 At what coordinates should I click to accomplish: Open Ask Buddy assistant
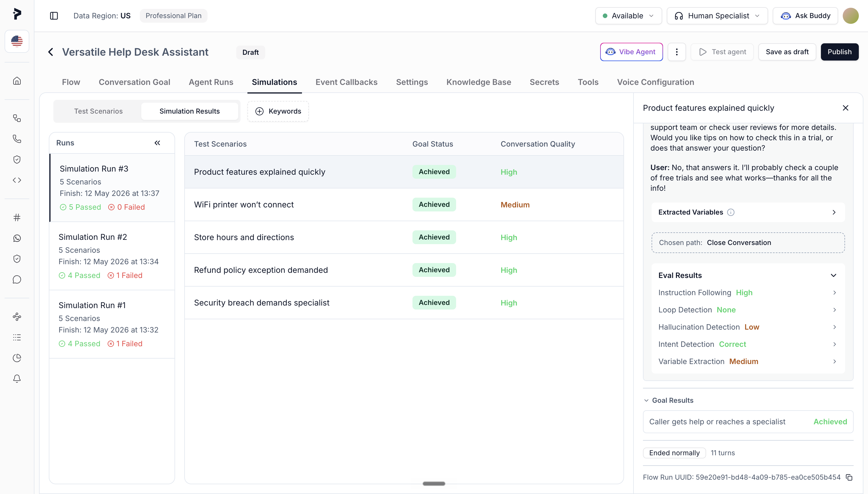click(x=805, y=15)
